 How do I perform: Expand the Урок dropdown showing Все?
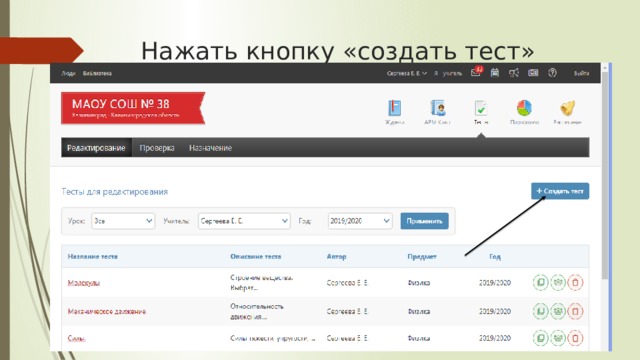(x=123, y=221)
